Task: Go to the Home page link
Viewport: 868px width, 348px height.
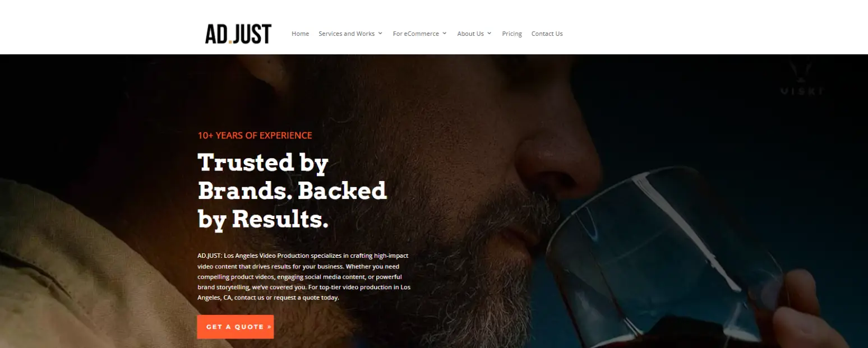Action: pos(300,34)
